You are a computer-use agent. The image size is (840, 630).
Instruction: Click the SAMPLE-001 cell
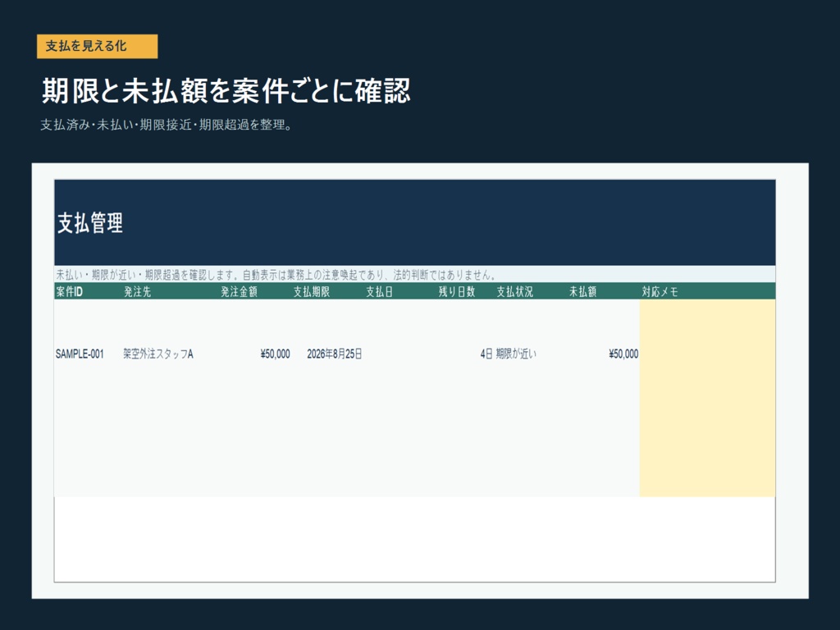80,354
